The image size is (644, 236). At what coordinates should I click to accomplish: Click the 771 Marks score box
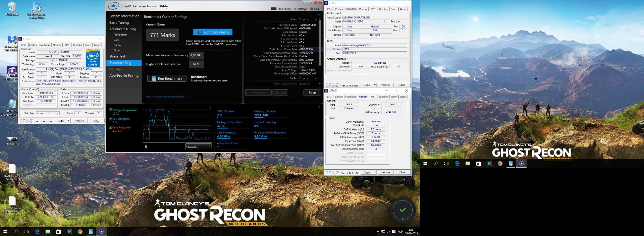click(162, 35)
